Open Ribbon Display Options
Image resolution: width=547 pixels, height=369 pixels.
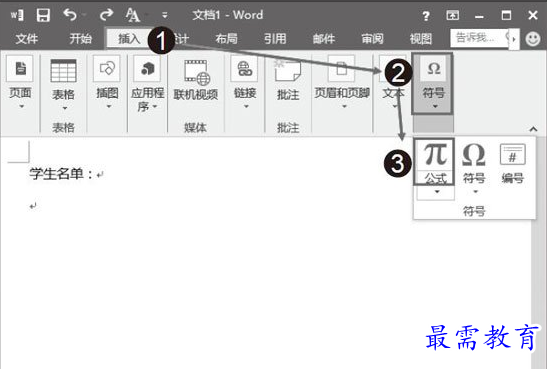[x=452, y=15]
